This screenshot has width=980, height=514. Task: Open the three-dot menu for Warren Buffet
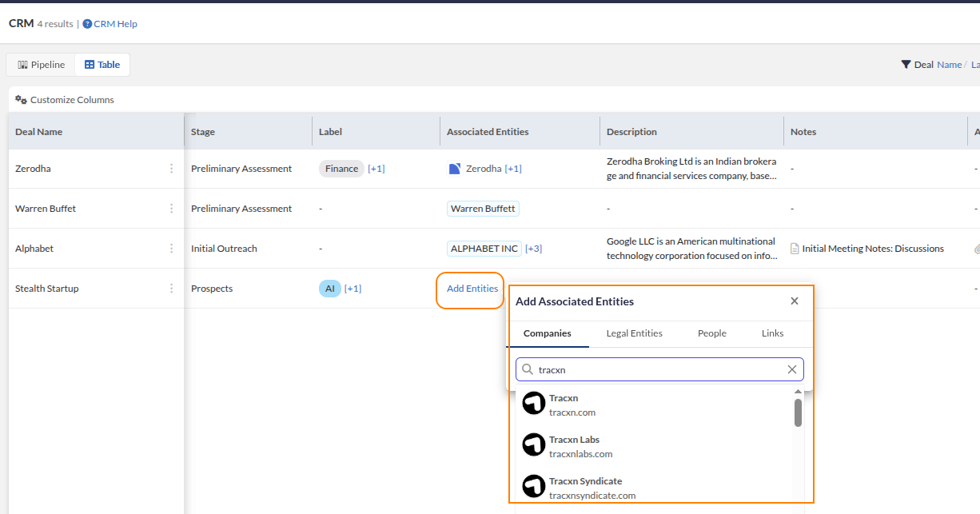171,209
